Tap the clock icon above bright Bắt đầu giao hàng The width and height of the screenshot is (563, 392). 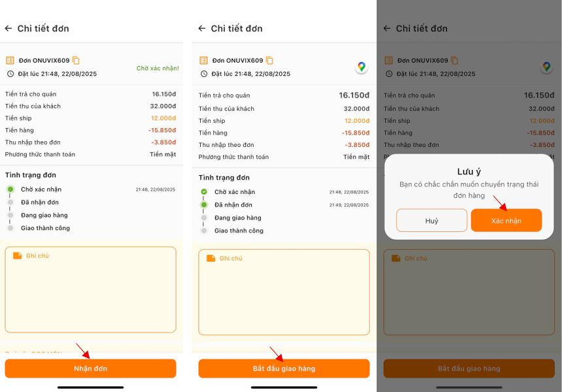203,74
